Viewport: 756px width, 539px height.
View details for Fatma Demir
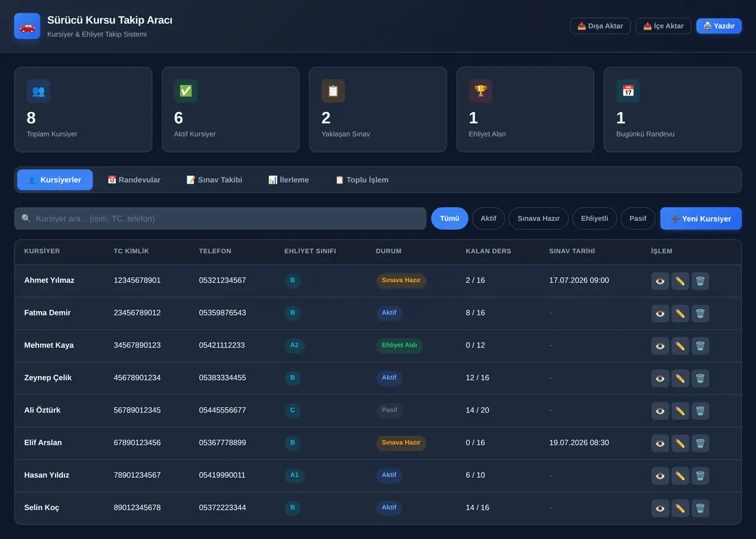(x=660, y=314)
